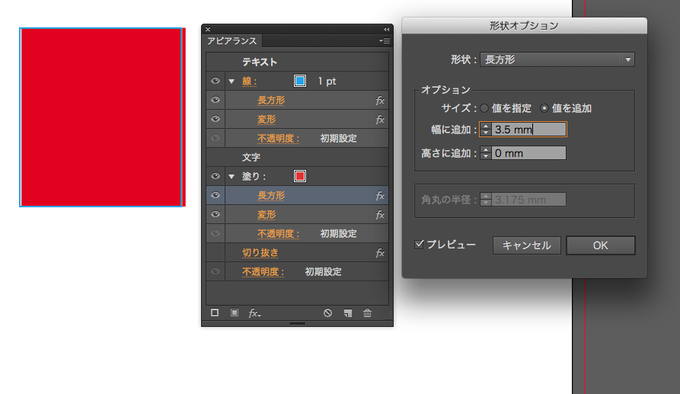Click the red fill color swatch

click(300, 176)
